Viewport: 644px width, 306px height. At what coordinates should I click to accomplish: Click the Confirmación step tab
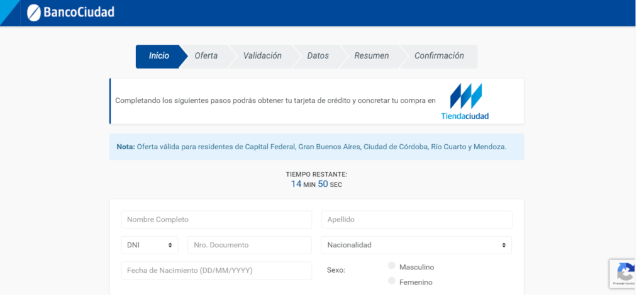439,56
